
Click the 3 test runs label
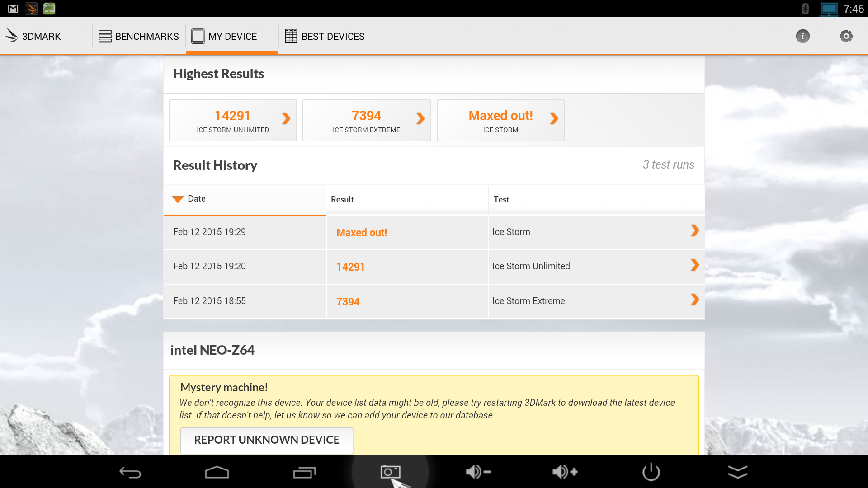tap(669, 164)
